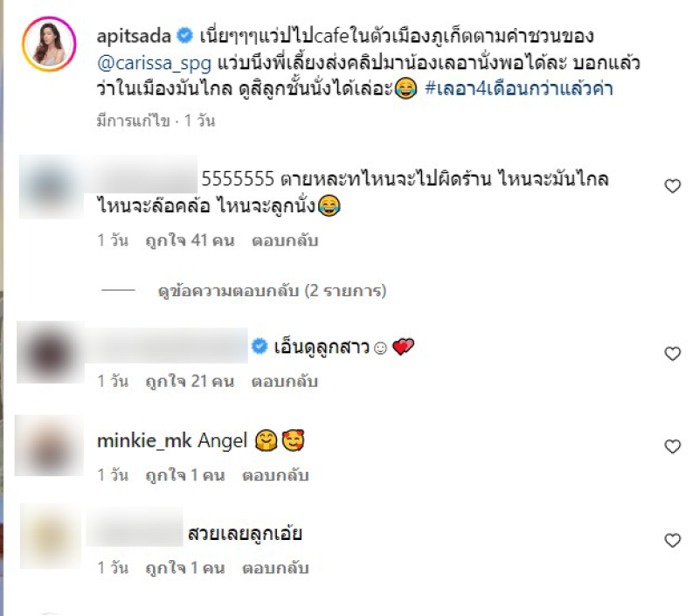Reply to the สวยเลยลูกเอ้ย comment
This screenshot has height=616, width=699.
275,568
